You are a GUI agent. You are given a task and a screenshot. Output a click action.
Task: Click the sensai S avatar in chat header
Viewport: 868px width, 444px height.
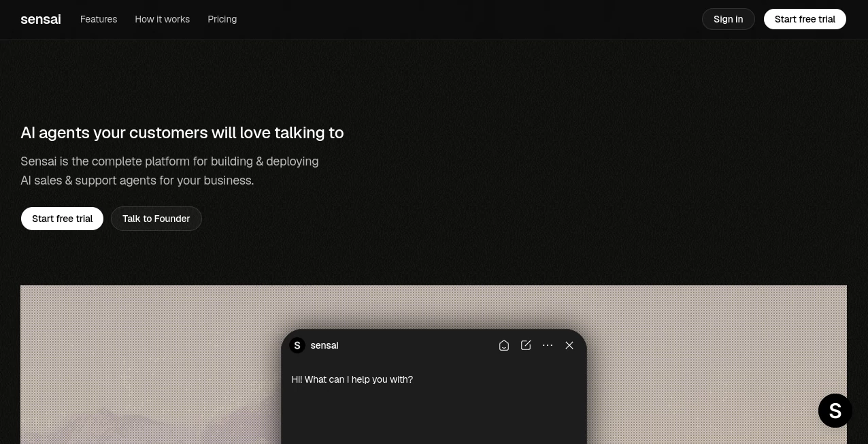(x=297, y=345)
